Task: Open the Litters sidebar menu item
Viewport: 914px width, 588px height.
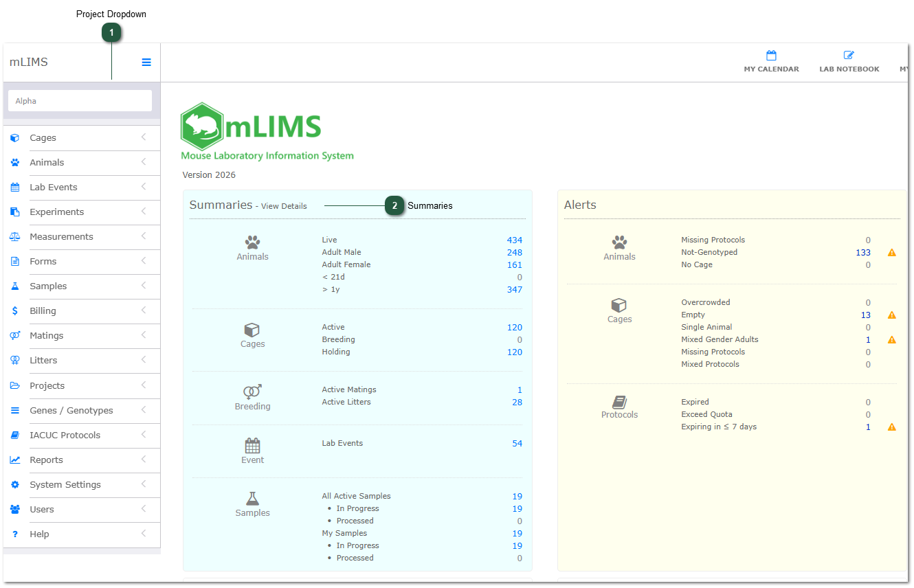Action: [x=82, y=361]
